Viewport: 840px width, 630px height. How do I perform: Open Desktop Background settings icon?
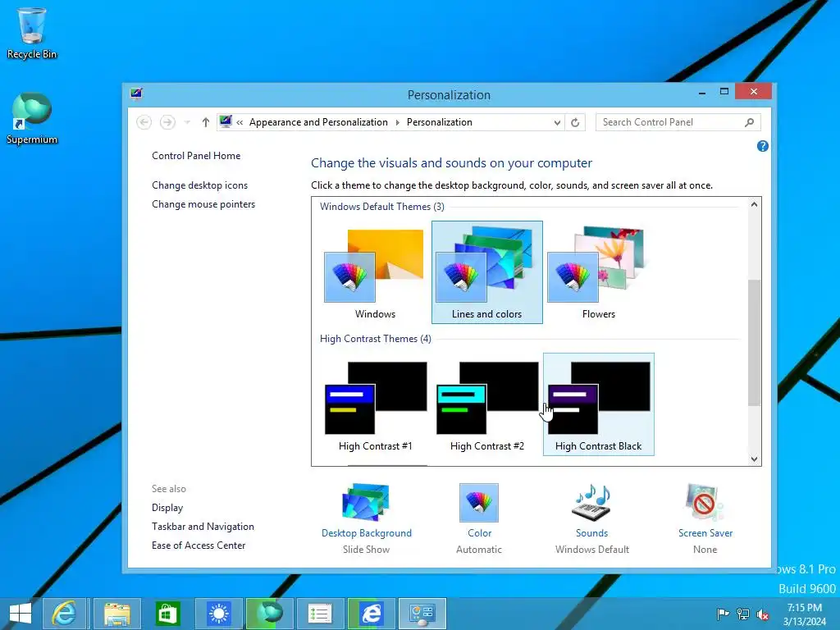tap(367, 502)
